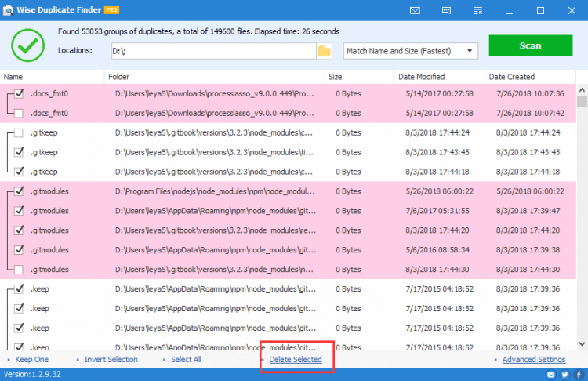
Task: Start scanning with the green Scan button
Action: point(531,45)
